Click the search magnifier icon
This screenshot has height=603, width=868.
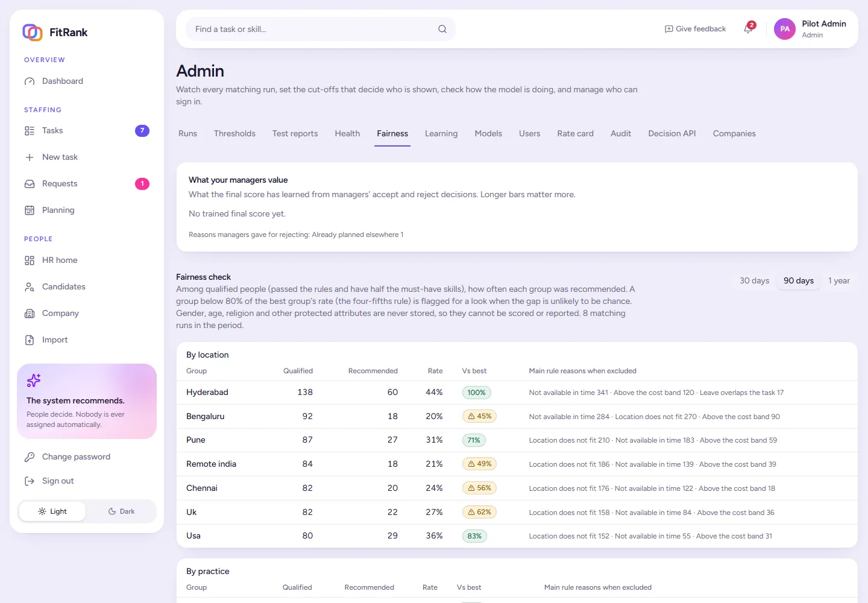point(442,29)
